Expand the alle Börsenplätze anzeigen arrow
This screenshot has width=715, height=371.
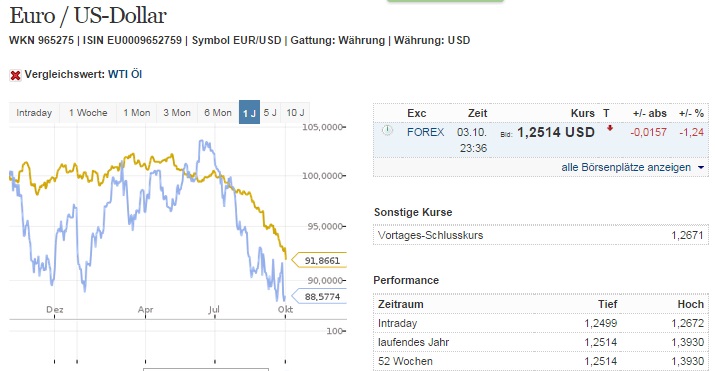coord(701,168)
